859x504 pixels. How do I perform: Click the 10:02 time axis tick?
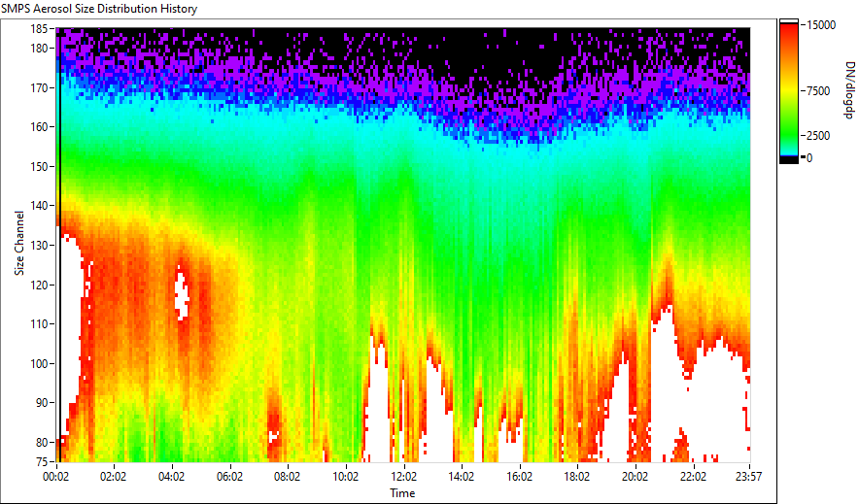(x=345, y=477)
